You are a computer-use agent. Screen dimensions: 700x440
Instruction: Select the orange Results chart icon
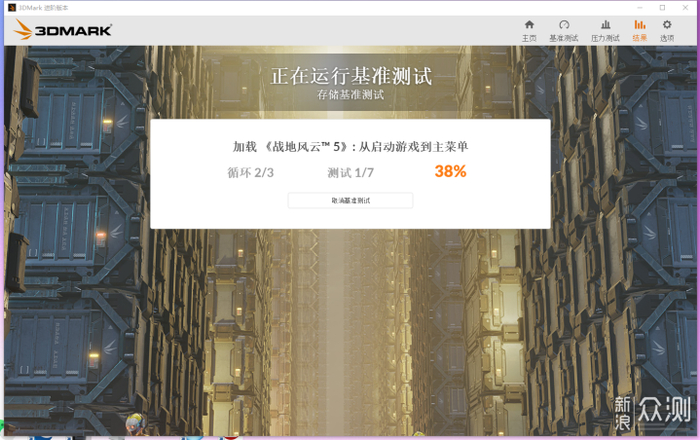coord(640,25)
